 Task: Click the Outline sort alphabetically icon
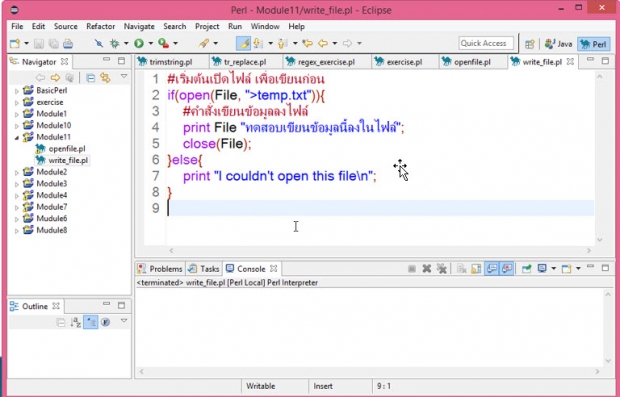76,322
